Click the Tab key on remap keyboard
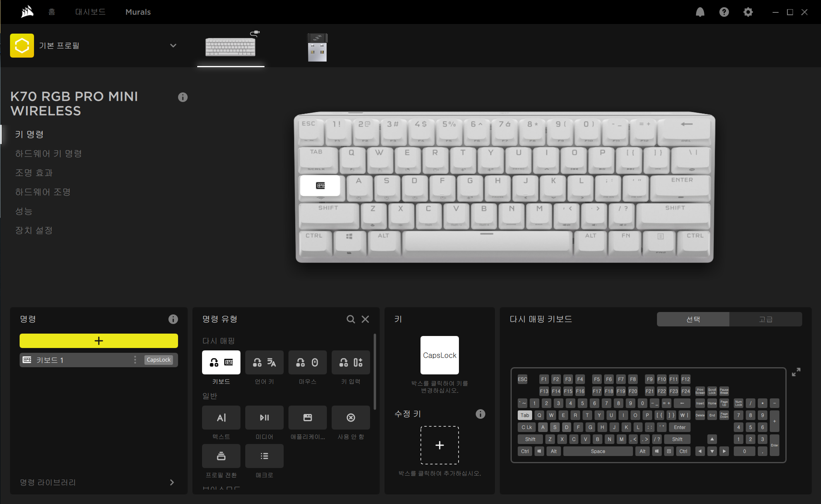 (x=525, y=415)
